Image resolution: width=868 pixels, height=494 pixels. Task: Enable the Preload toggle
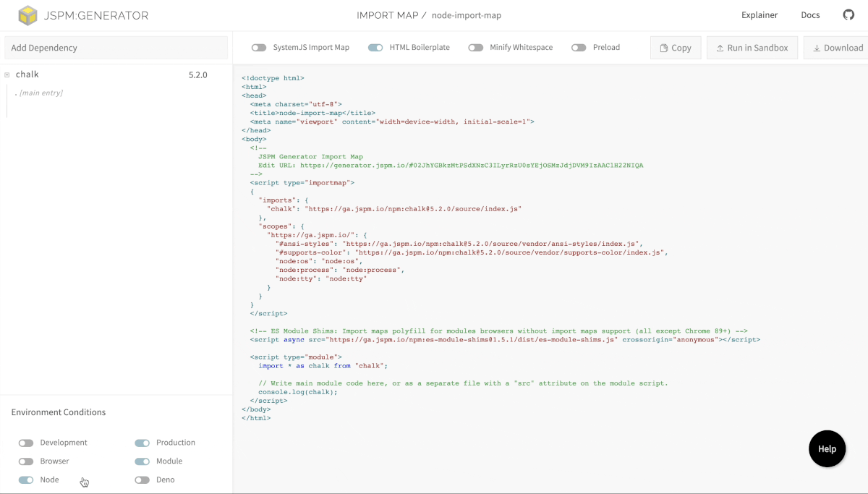tap(579, 47)
